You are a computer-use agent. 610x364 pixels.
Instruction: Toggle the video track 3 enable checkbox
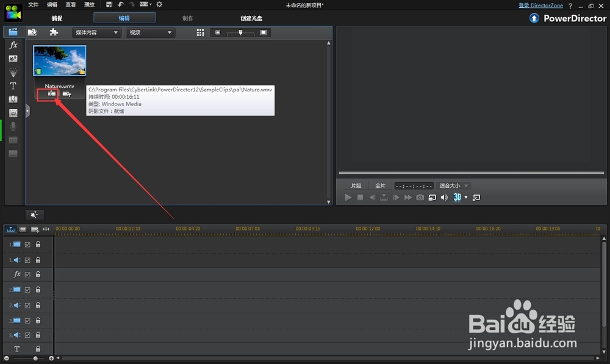[x=27, y=321]
